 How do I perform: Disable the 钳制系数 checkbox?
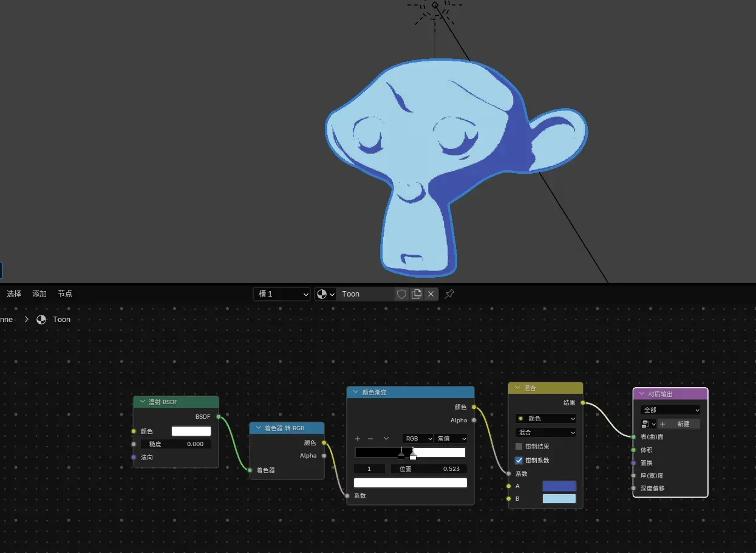coord(519,461)
